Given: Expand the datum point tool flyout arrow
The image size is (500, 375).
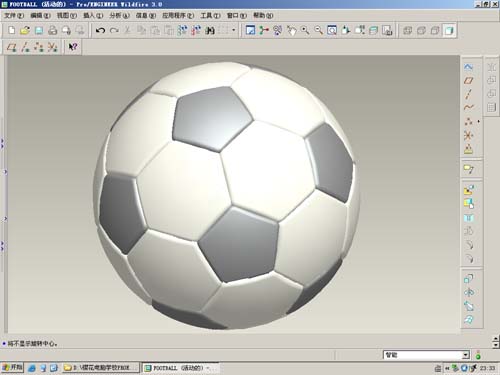Looking at the screenshot, I should coord(479,122).
